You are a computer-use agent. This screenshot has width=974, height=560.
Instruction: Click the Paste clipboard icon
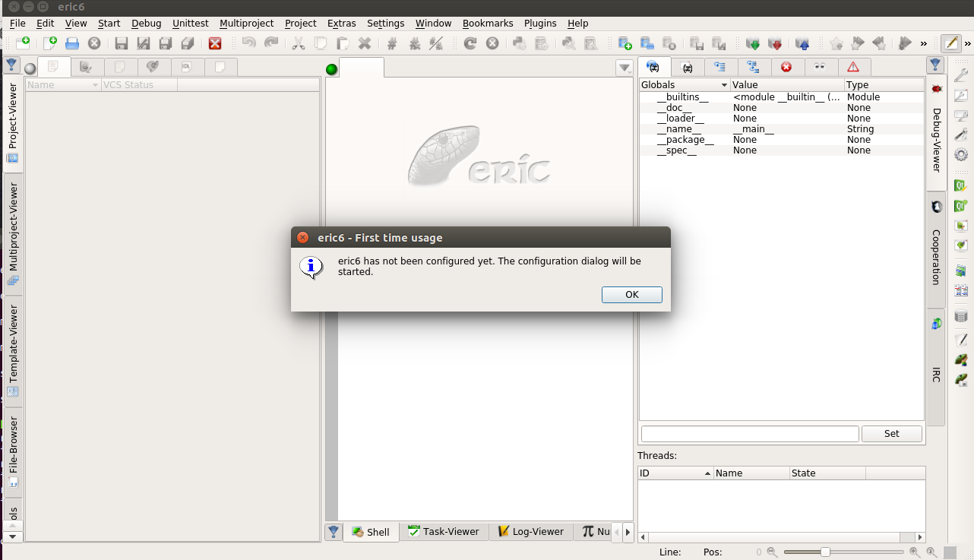(x=343, y=43)
